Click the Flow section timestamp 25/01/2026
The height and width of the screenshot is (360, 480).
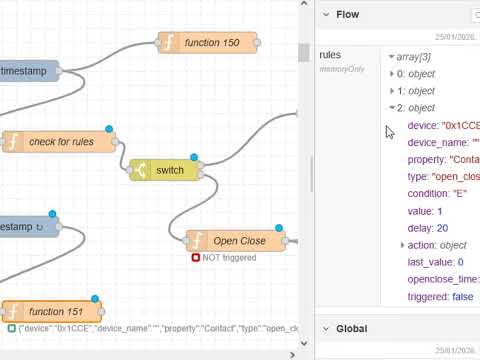(x=455, y=37)
